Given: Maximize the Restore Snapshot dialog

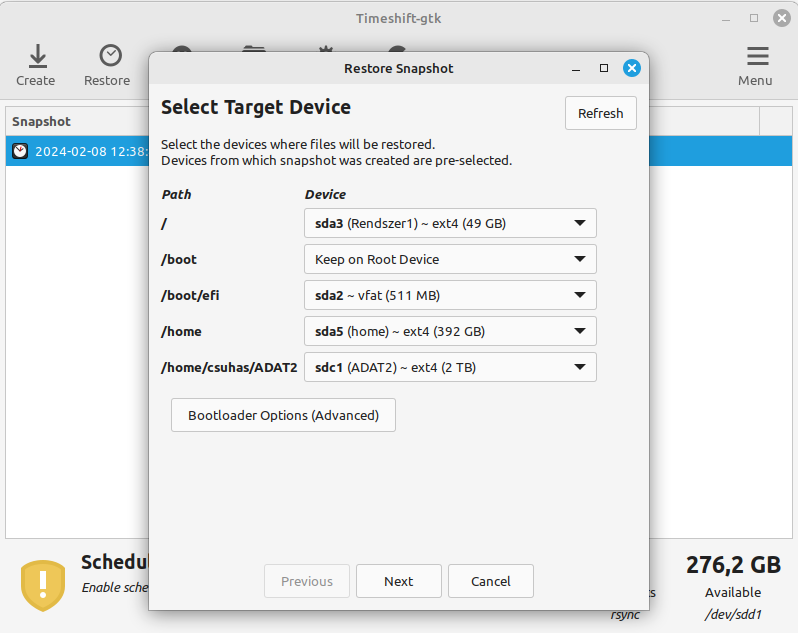Looking at the screenshot, I should pos(604,68).
